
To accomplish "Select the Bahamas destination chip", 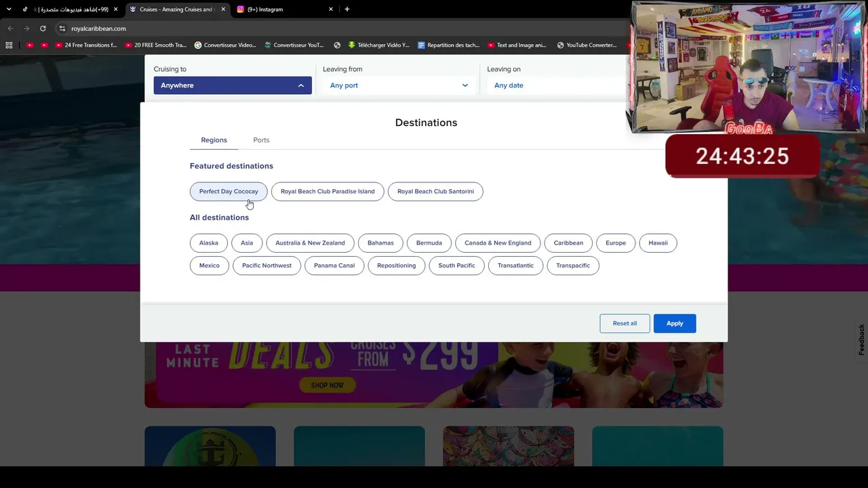I will coord(380,243).
